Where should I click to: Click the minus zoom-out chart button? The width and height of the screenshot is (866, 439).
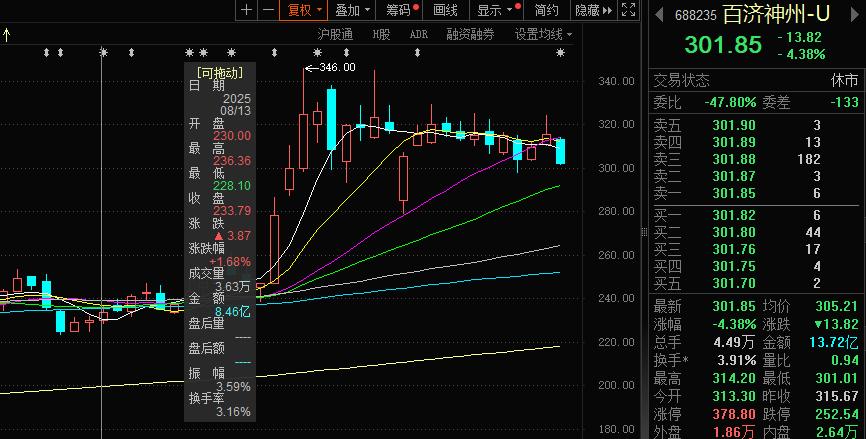(269, 10)
